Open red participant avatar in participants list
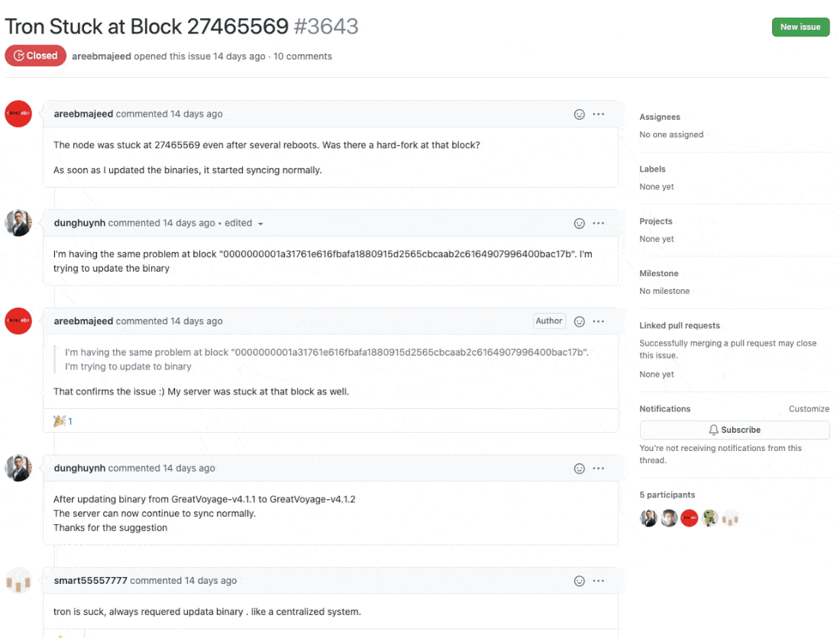 (690, 518)
